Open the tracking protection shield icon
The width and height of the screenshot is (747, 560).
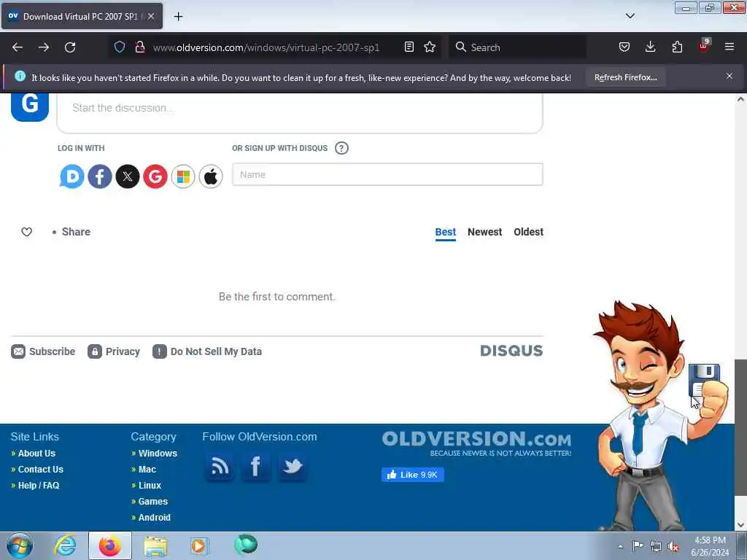[x=120, y=47]
